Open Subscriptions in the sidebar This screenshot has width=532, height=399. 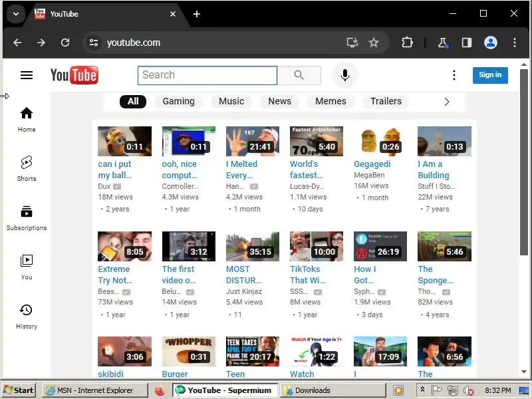click(x=27, y=218)
